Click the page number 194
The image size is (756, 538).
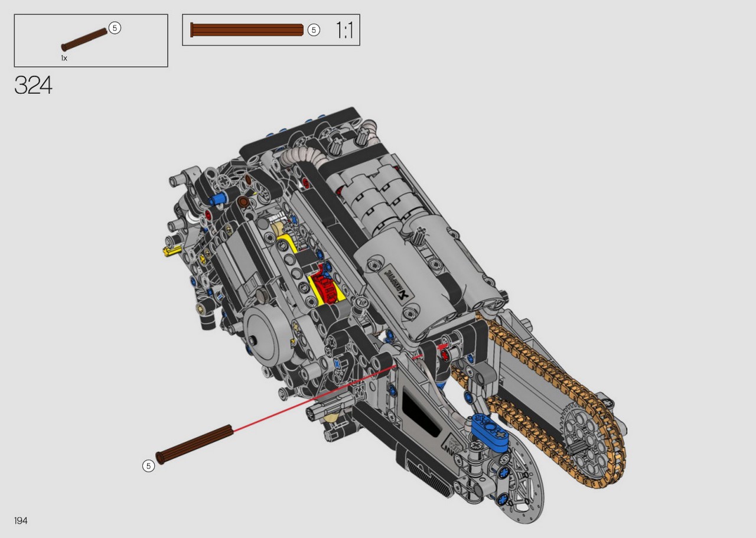click(21, 521)
